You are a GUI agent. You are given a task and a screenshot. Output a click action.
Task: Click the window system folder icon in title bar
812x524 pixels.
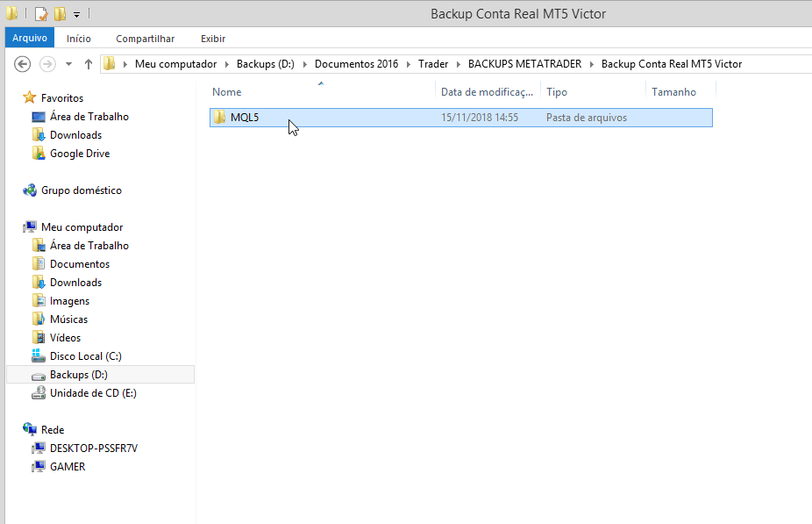pos(12,13)
